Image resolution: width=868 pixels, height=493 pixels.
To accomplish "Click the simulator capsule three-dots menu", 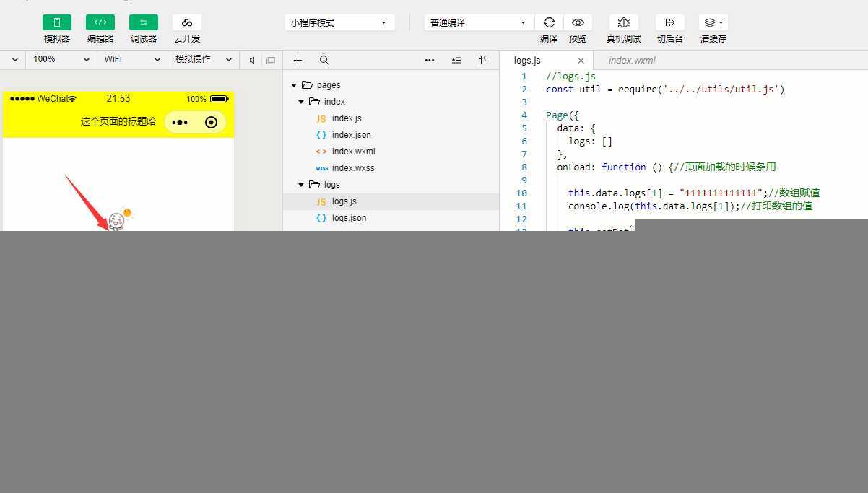I will pos(180,122).
